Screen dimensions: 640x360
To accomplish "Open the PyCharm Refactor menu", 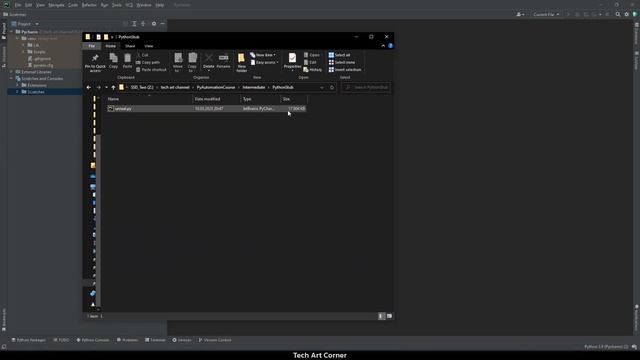I will [x=89, y=5].
